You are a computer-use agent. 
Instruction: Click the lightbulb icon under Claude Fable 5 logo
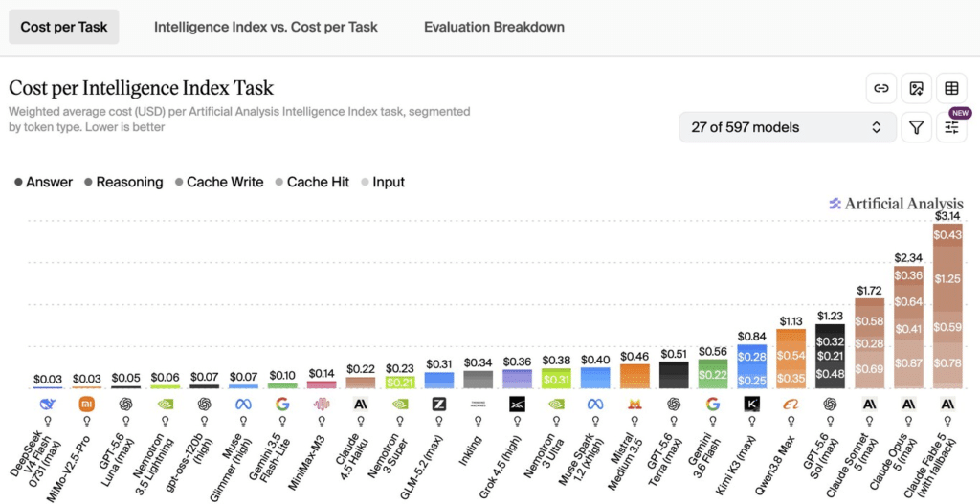point(947,421)
